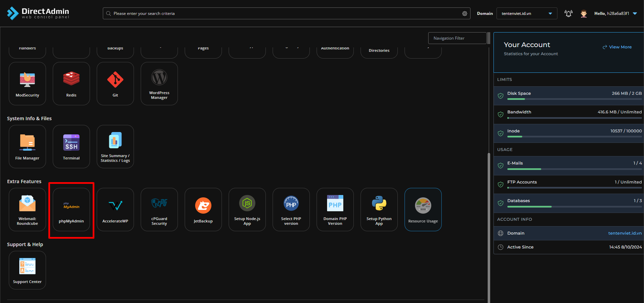This screenshot has height=303, width=644.
Task: Open File Manager
Action: [x=27, y=147]
